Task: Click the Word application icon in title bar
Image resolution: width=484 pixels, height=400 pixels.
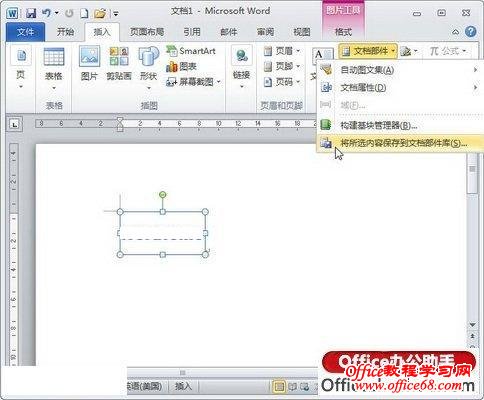Action: tap(12, 13)
